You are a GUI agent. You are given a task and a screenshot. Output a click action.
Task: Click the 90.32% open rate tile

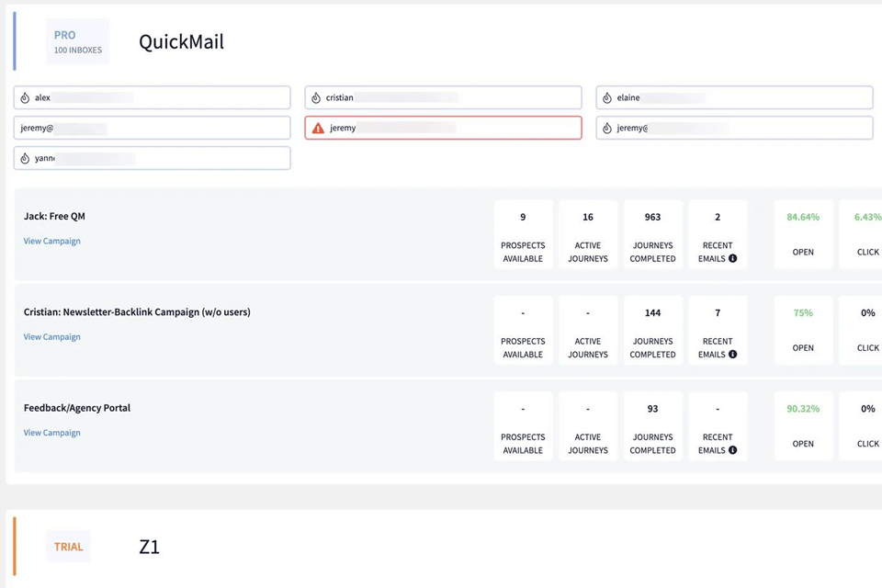[x=803, y=426]
